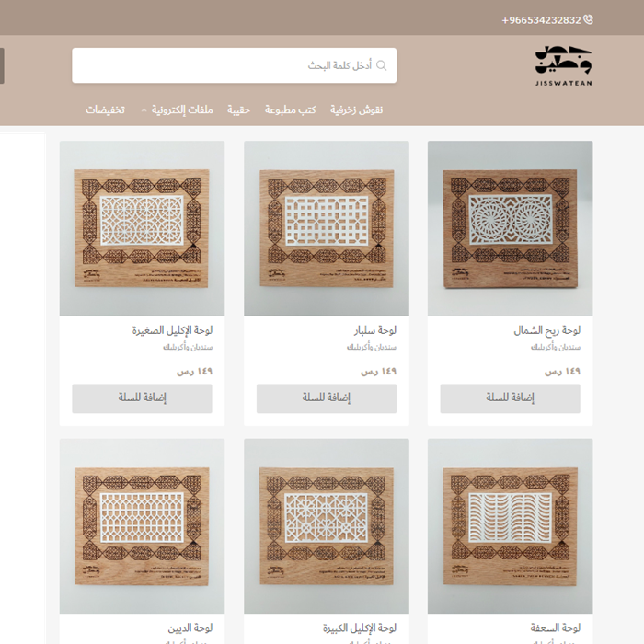Click the لوحة سلبار title link
The image size is (644, 644).
coord(375,330)
